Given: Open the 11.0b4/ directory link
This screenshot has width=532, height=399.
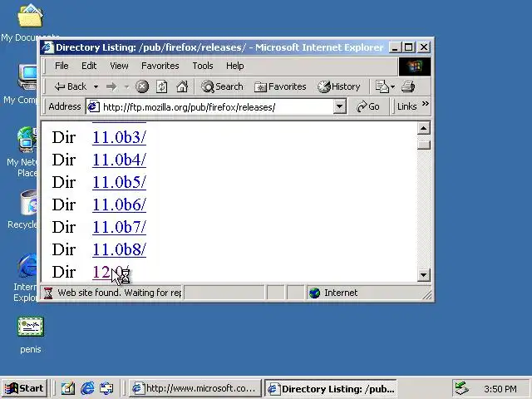Looking at the screenshot, I should coord(119,160).
